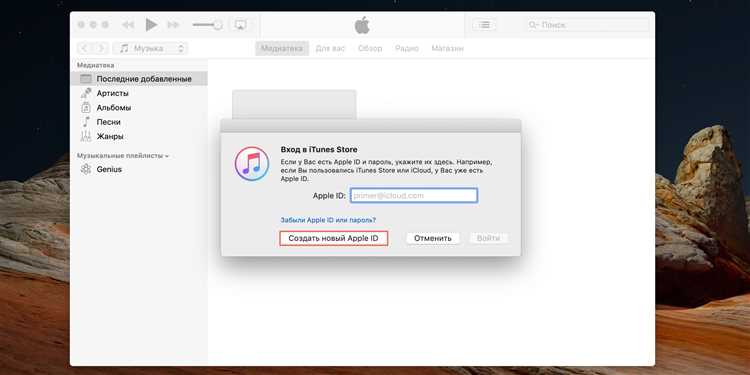Open the Up Next list icon
The image size is (750, 375).
click(x=484, y=25)
